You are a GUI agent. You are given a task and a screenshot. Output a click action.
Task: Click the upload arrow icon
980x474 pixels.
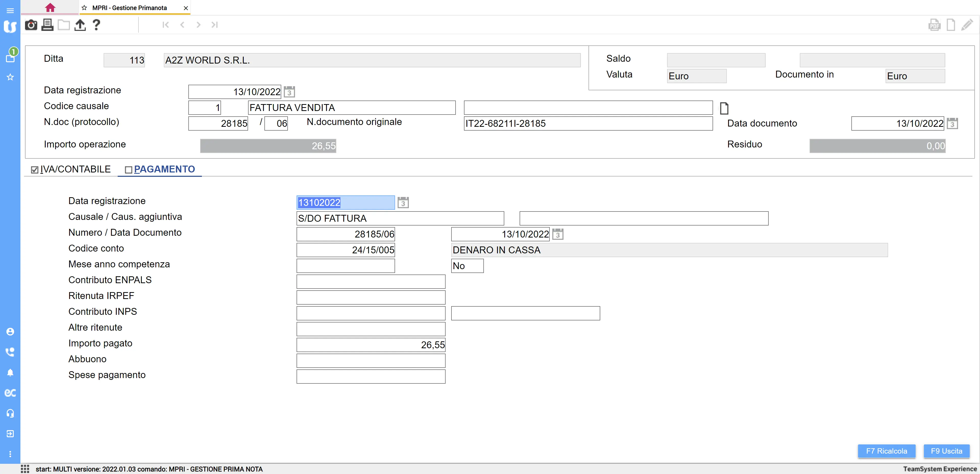80,25
